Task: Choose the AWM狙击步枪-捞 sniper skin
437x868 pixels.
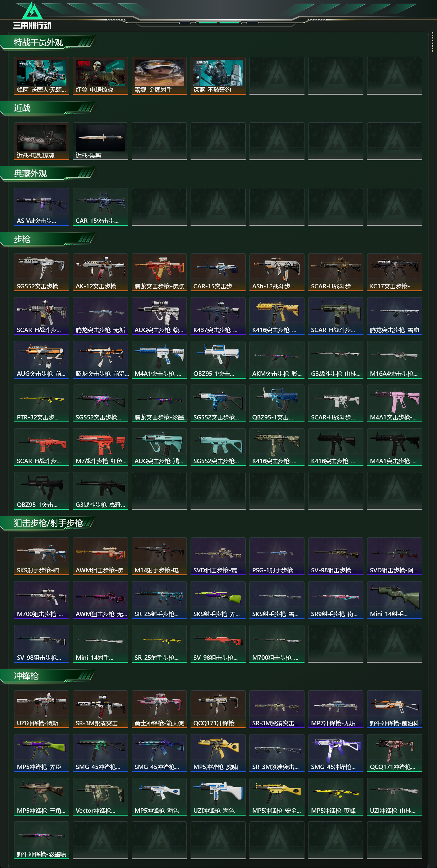Action: click(101, 556)
